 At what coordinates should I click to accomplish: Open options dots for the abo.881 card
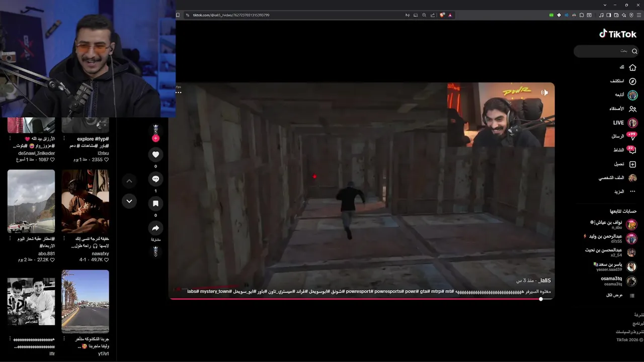pos(10,238)
